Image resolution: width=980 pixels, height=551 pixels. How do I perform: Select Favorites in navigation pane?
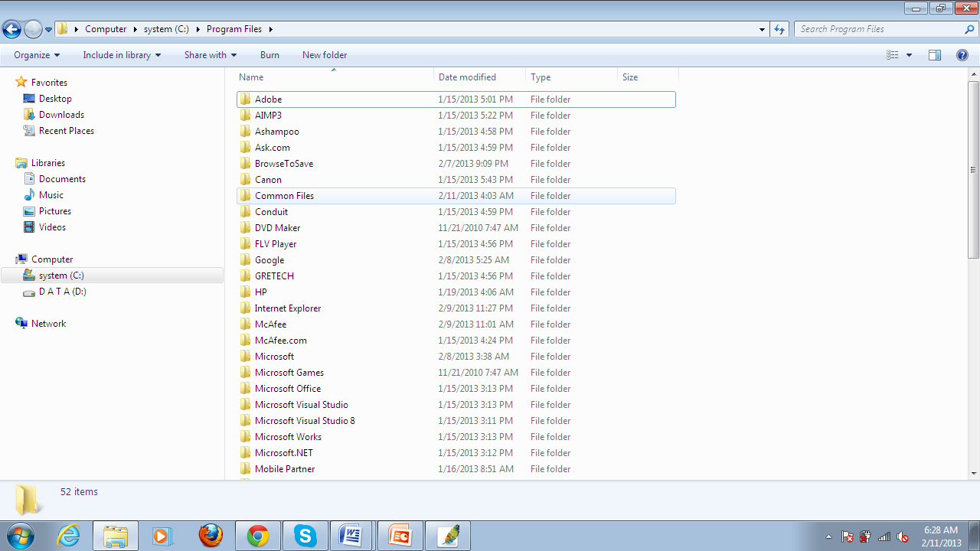[x=49, y=83]
